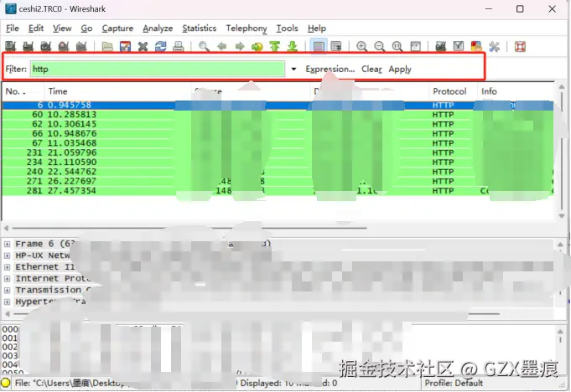Apply the display filter
The image size is (571, 392).
pyautogui.click(x=400, y=69)
